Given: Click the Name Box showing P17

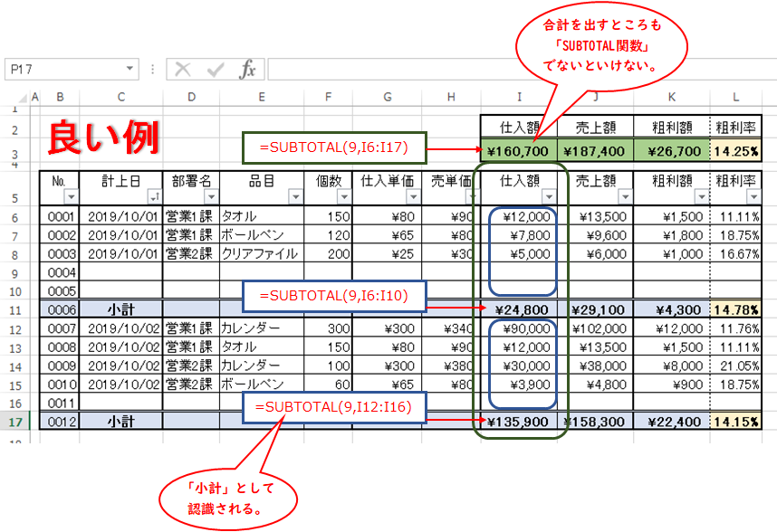Looking at the screenshot, I should point(63,70).
